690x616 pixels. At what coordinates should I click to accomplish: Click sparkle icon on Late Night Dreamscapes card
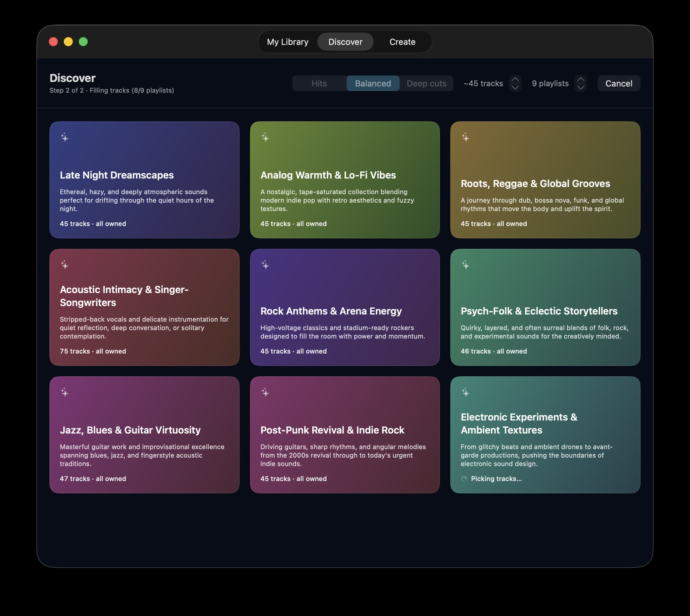[x=65, y=137]
